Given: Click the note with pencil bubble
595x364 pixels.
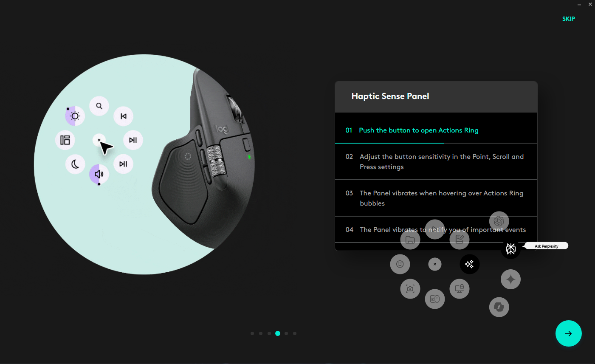Looking at the screenshot, I should click(x=460, y=240).
